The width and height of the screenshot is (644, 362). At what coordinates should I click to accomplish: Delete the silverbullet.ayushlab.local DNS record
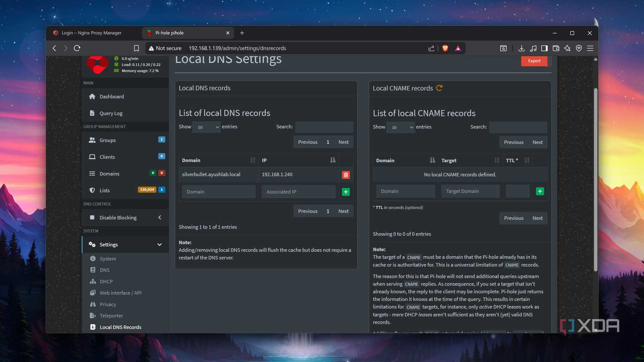coord(345,175)
